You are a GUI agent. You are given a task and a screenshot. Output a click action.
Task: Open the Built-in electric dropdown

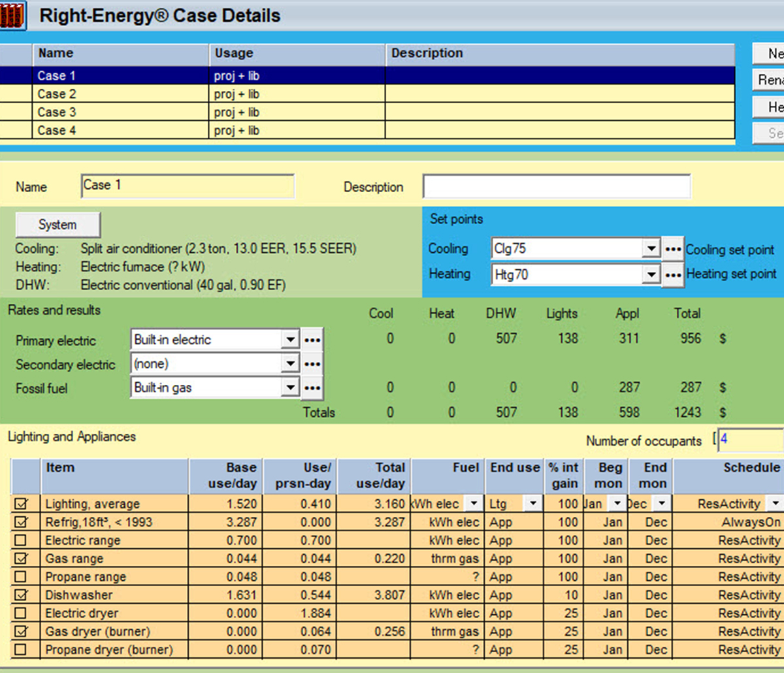pos(291,339)
